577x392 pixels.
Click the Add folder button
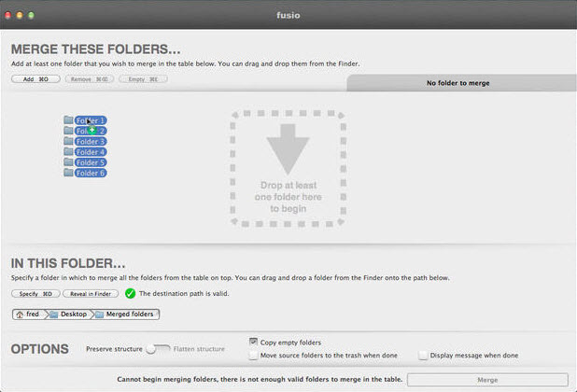(x=35, y=79)
